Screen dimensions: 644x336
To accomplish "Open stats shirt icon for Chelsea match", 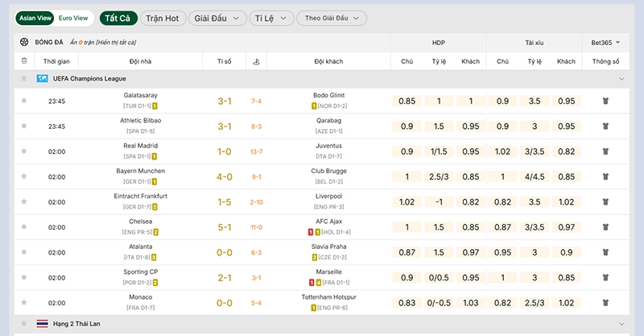I will pos(605,227).
